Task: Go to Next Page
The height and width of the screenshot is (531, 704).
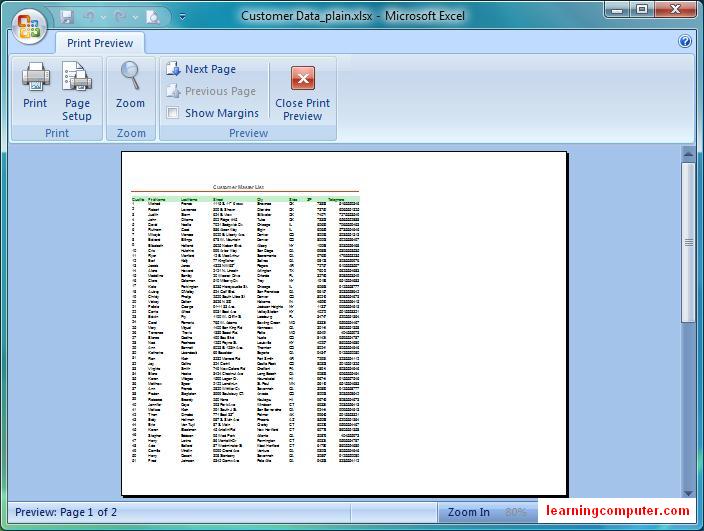Action: [201, 69]
